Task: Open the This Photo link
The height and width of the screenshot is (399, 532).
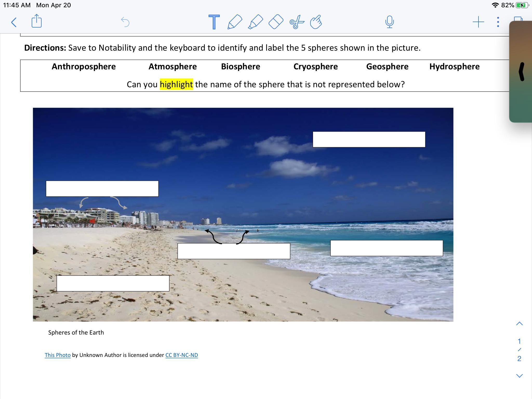Action: [57, 355]
